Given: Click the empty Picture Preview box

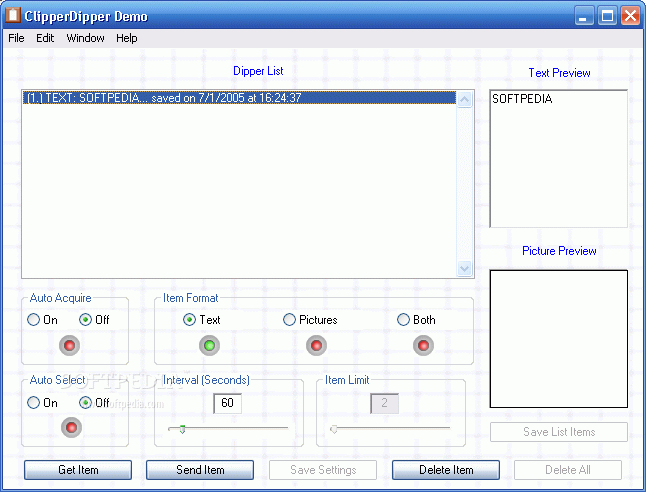Looking at the screenshot, I should click(x=559, y=339).
